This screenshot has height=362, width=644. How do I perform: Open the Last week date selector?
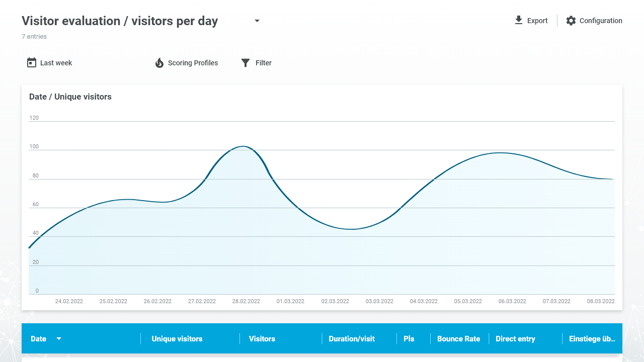(56, 63)
